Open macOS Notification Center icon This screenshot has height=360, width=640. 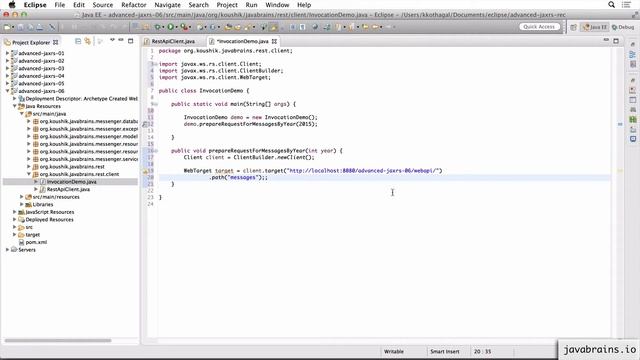tap(626, 4)
